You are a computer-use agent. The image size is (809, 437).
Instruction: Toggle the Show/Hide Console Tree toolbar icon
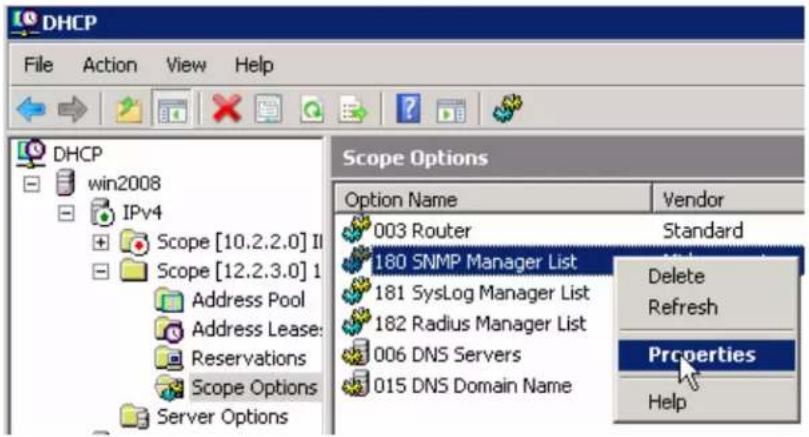point(172,109)
